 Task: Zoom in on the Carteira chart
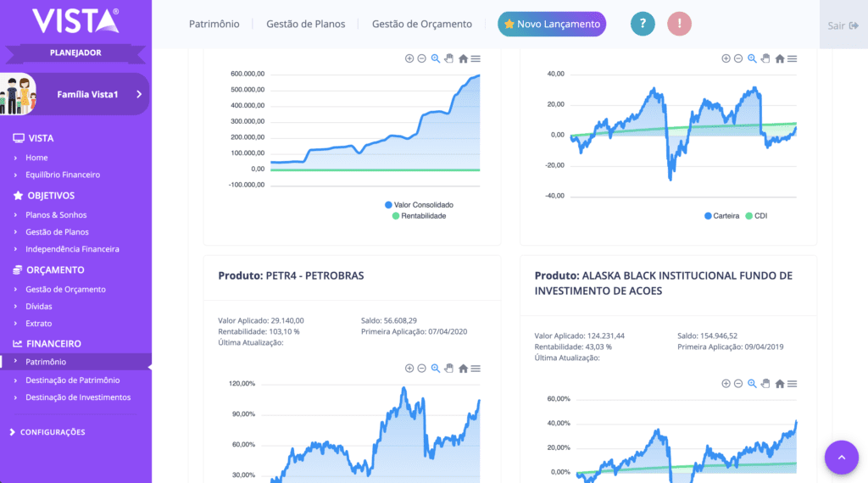726,58
